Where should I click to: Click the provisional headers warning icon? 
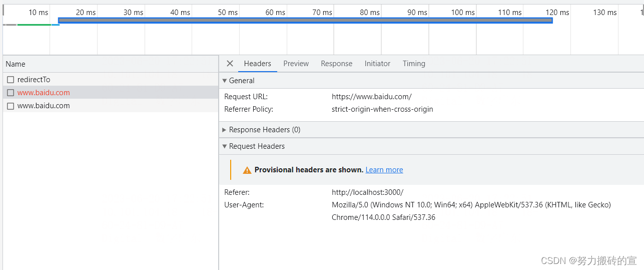(247, 170)
